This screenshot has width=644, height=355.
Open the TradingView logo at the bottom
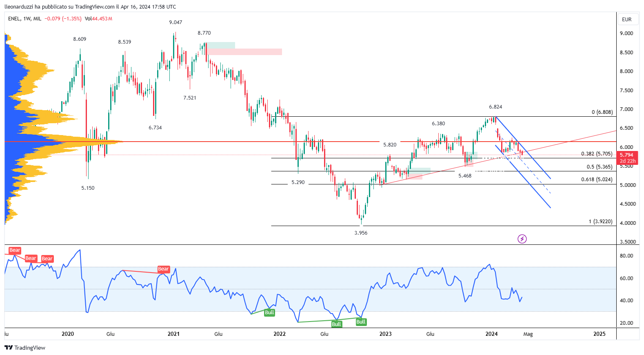pyautogui.click(x=25, y=348)
